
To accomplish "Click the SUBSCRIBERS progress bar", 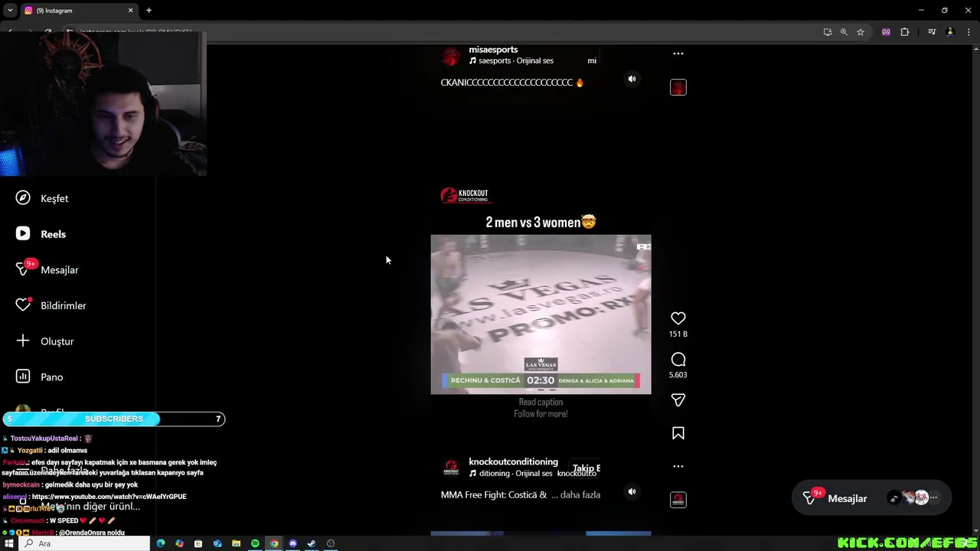I will tap(113, 419).
